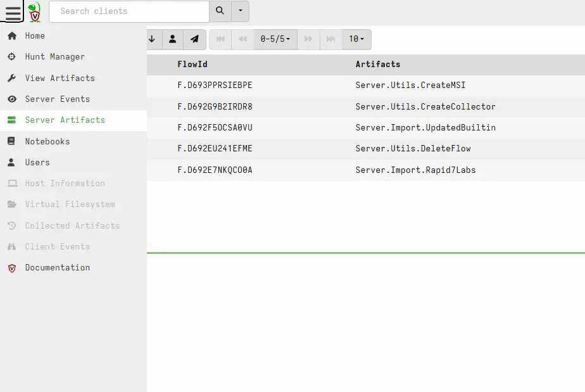This screenshot has width=585, height=392.
Task: Click the Home house icon
Action: click(x=12, y=36)
